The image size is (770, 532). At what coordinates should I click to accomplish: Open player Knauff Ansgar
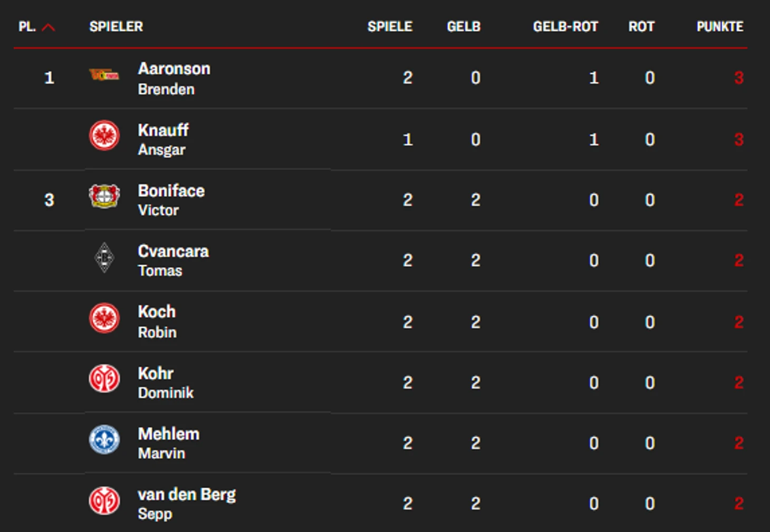click(163, 139)
